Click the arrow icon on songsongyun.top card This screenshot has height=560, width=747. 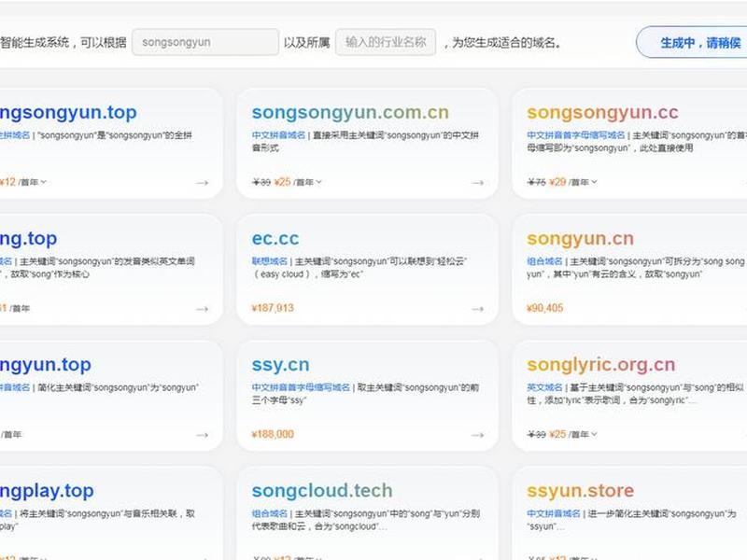(203, 183)
